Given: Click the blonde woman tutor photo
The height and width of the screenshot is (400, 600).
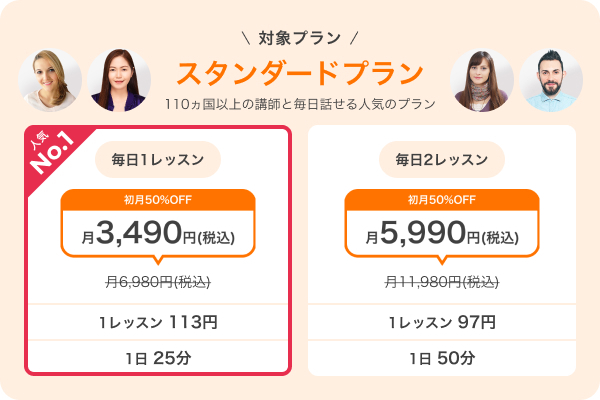Looking at the screenshot, I should (50, 80).
